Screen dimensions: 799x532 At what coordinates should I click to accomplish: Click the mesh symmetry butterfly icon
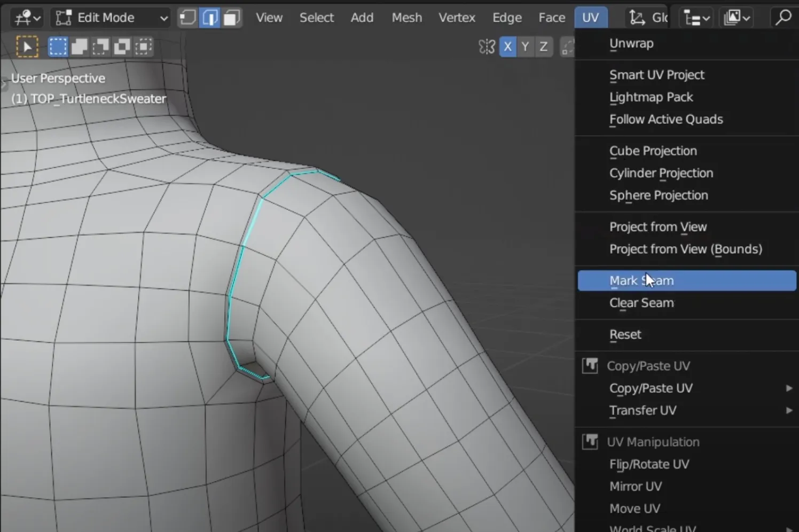[x=487, y=47]
